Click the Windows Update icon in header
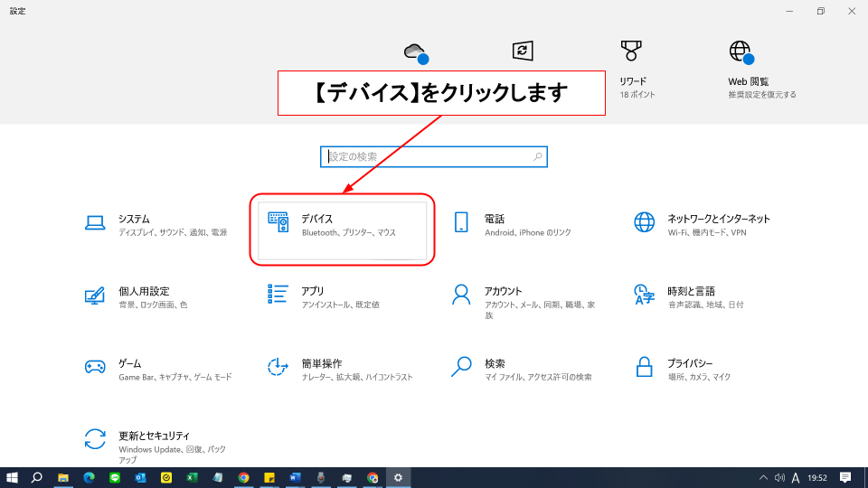The image size is (868, 488). (x=522, y=51)
